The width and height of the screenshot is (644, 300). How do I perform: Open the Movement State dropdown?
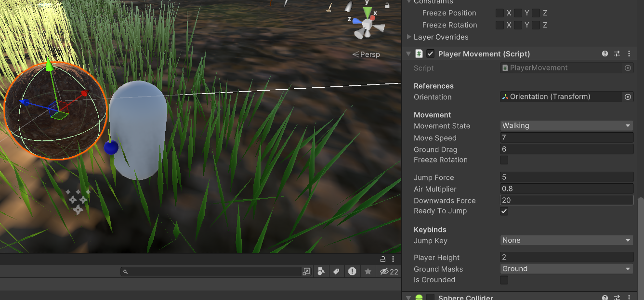pyautogui.click(x=566, y=126)
